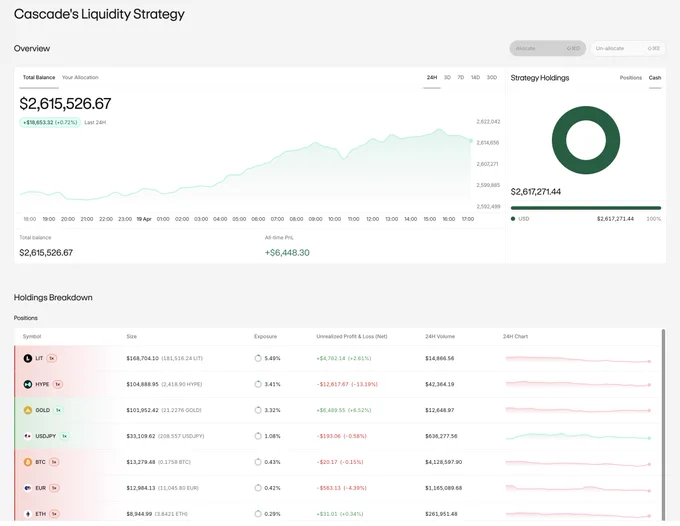Screen dimensions: 680x526
Task: Click the BTC volume $4,128,597.90
Action: tap(444, 462)
